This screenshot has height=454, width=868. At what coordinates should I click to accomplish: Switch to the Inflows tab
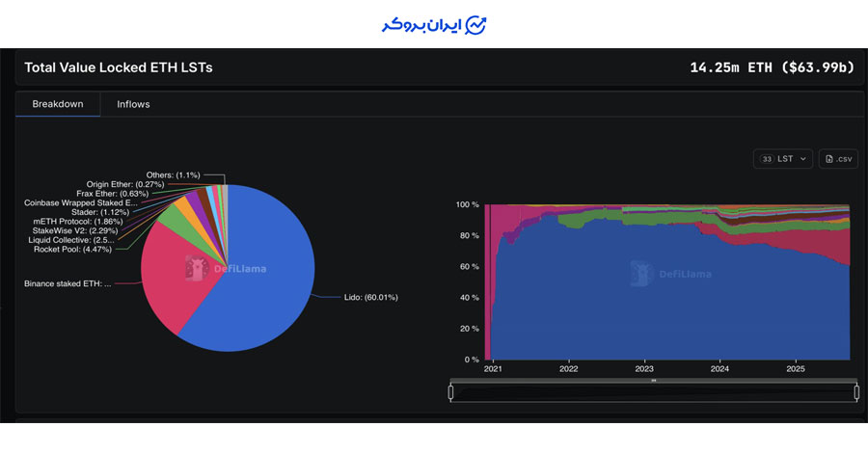pyautogui.click(x=133, y=104)
